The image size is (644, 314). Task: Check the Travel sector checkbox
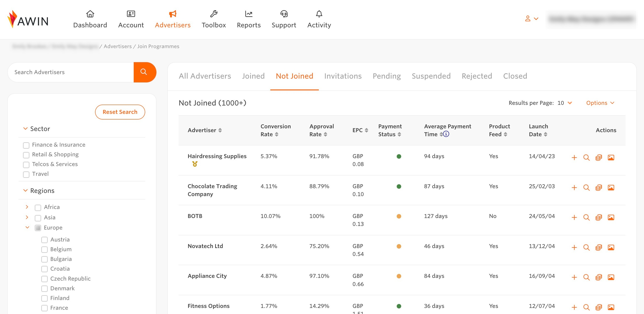coord(26,174)
